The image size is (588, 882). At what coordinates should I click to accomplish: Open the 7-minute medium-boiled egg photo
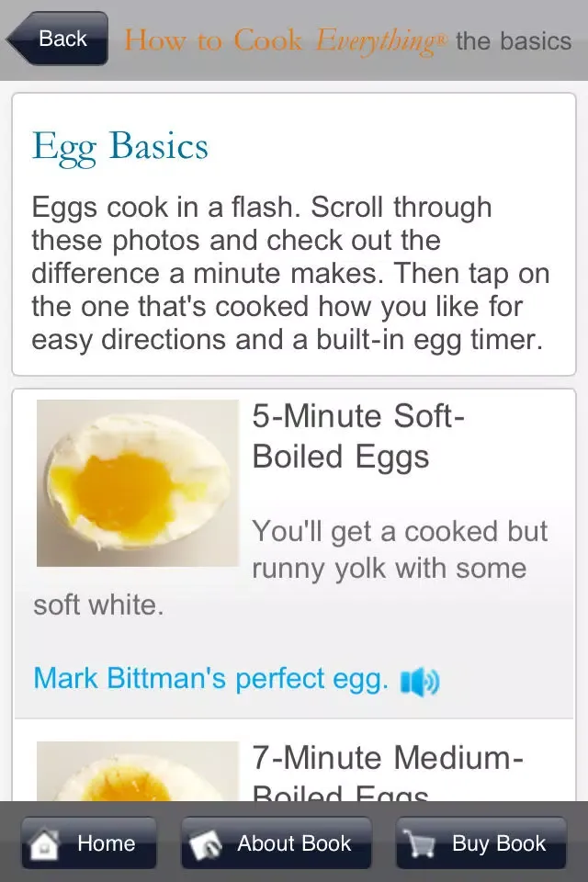click(x=137, y=770)
